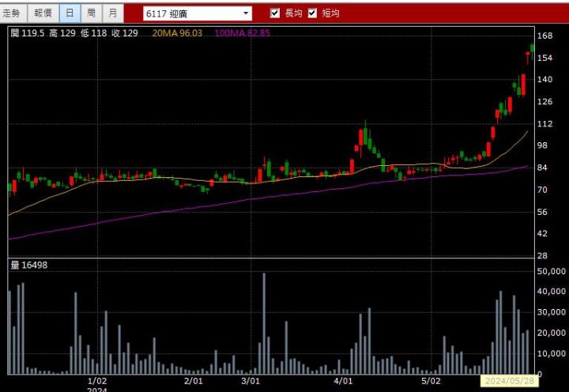
Task: Toggle the 長均 long moving average checkbox
Action: 275,13
